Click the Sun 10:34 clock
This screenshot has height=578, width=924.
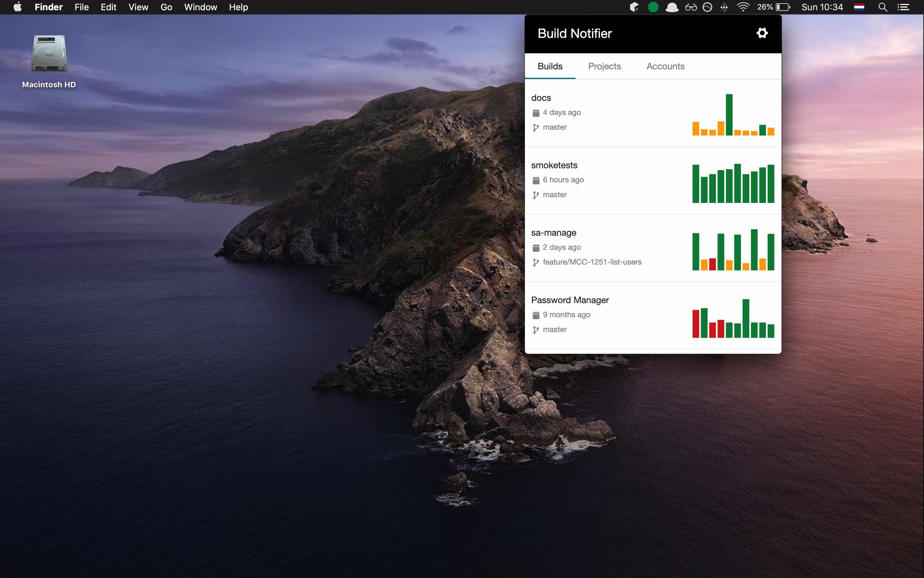pos(822,7)
